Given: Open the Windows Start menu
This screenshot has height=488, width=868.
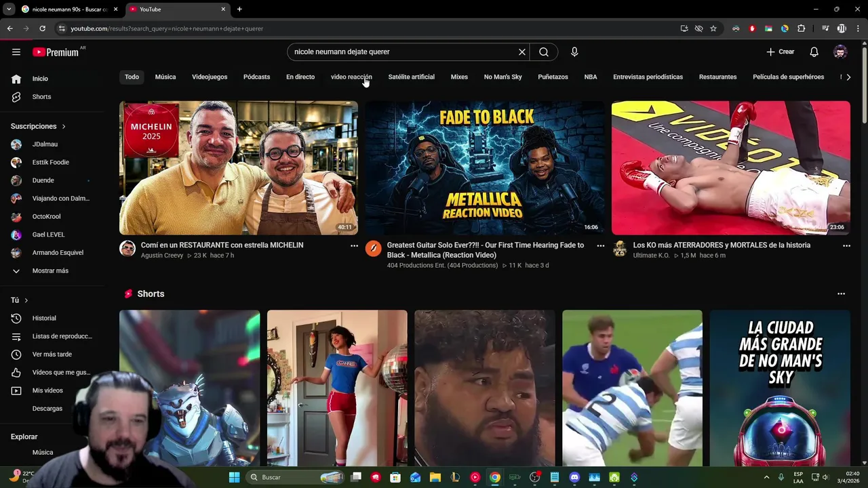Looking at the screenshot, I should pos(234,477).
